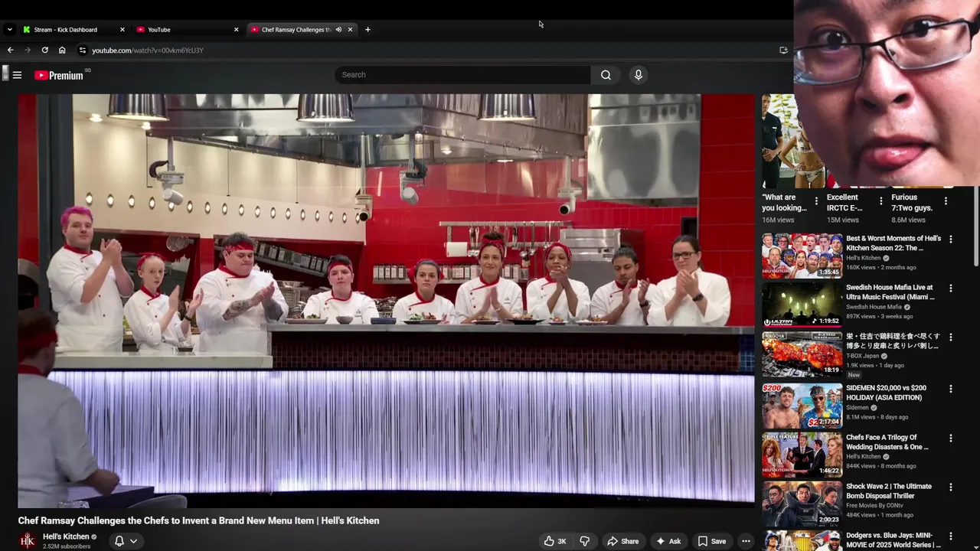This screenshot has width=980, height=551.
Task: Open menu for Chefs Face A Trilogy video
Action: coord(951,439)
